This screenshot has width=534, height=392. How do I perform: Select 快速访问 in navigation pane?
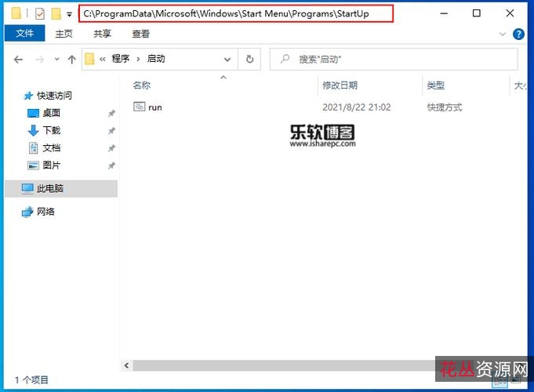coord(54,96)
